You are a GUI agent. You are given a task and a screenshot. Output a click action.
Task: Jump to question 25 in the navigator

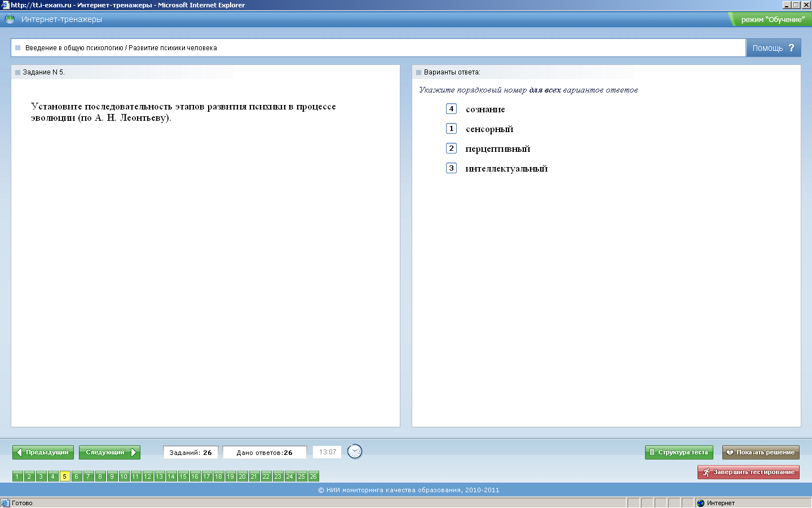click(302, 476)
